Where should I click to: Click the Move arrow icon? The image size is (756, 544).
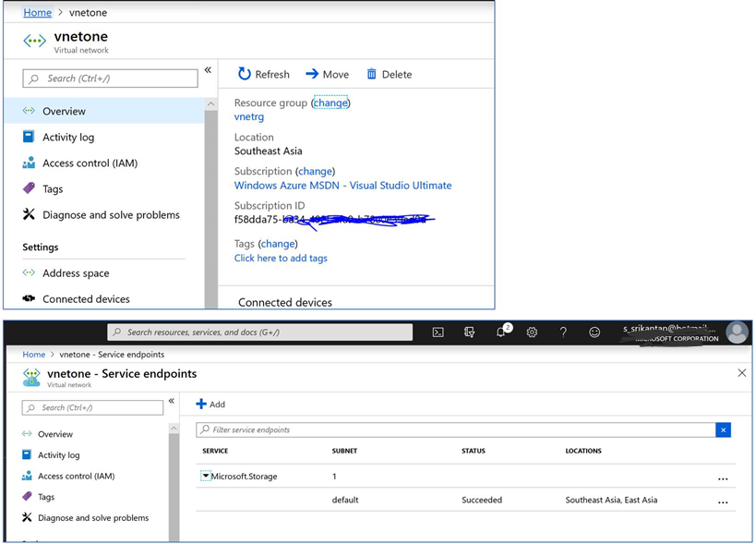[312, 74]
